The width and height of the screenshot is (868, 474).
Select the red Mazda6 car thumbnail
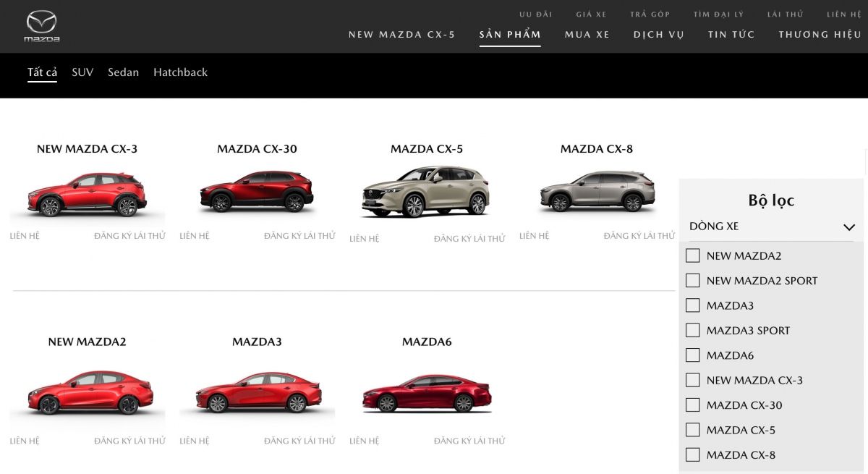[x=427, y=393]
